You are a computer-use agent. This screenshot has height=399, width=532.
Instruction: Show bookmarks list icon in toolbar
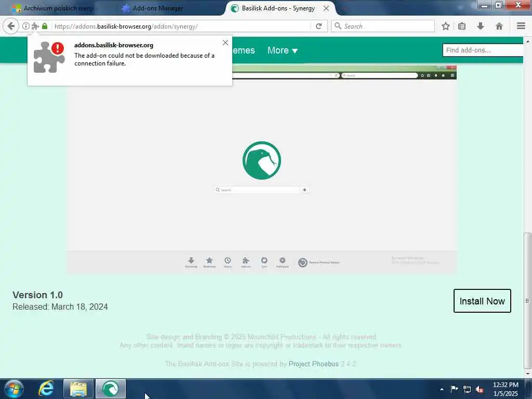pyautogui.click(x=462, y=26)
